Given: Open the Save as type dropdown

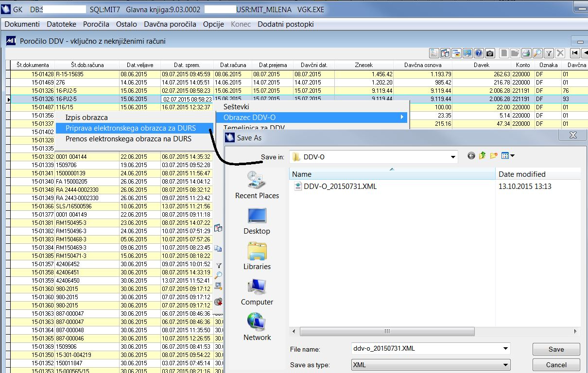Looking at the screenshot, I should 505,365.
